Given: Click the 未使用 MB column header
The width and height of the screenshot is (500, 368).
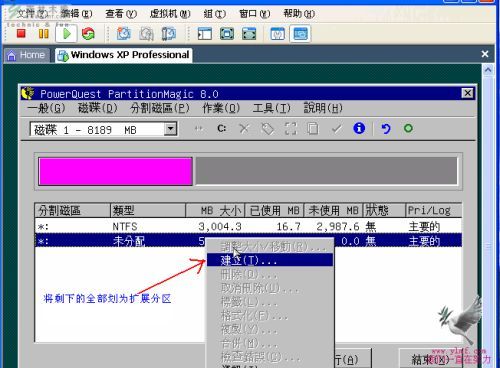Looking at the screenshot, I should [x=333, y=210].
